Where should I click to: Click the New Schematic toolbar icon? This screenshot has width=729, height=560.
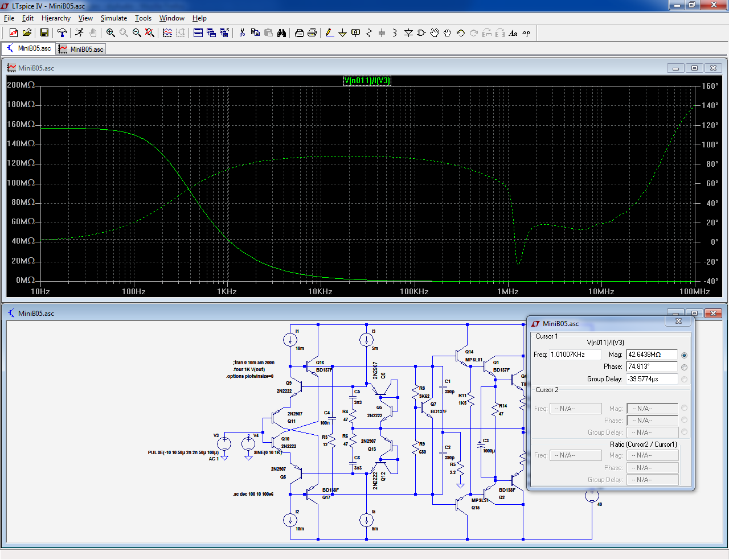point(14,33)
